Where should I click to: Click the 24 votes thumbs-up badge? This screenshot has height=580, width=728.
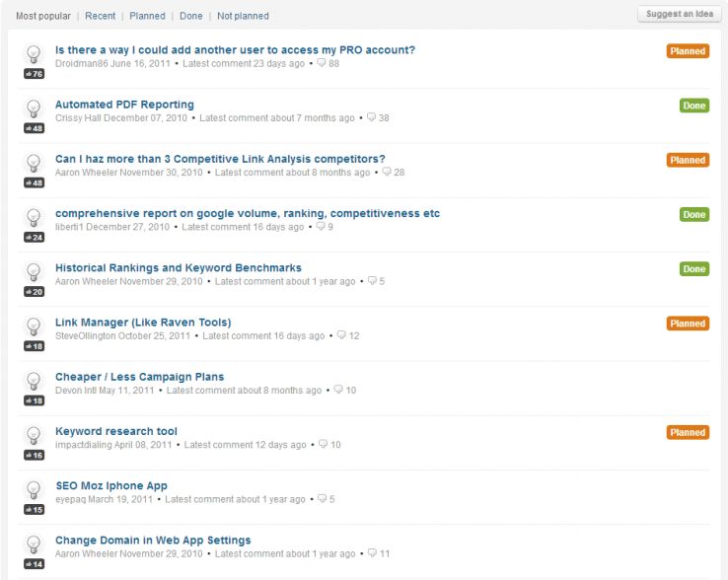(34, 238)
